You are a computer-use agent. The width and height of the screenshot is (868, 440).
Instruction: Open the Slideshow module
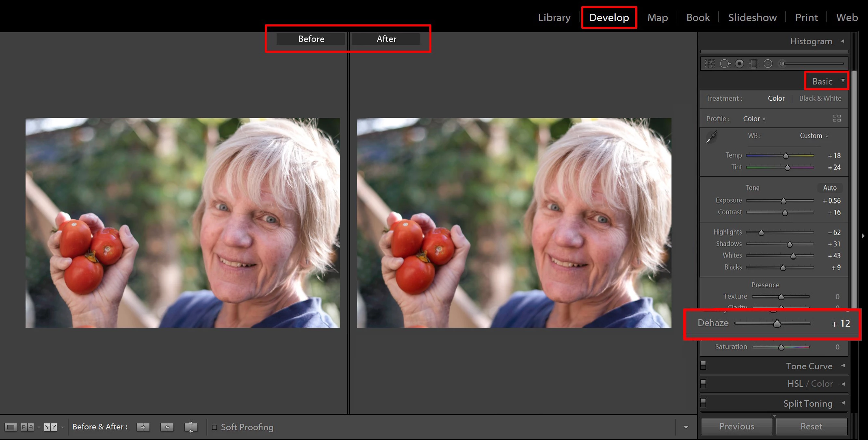tap(752, 17)
